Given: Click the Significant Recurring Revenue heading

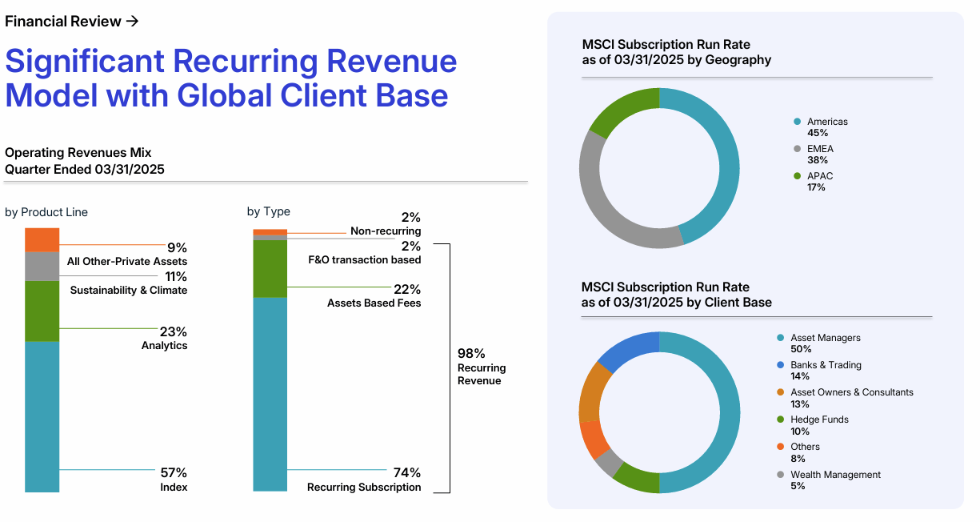Looking at the screenshot, I should (x=230, y=78).
